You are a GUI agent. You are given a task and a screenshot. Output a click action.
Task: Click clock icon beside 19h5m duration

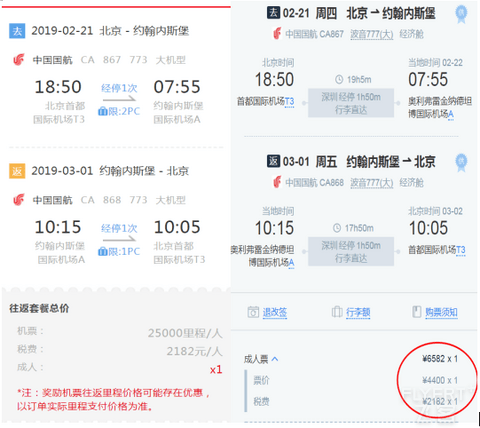pyautogui.click(x=339, y=80)
